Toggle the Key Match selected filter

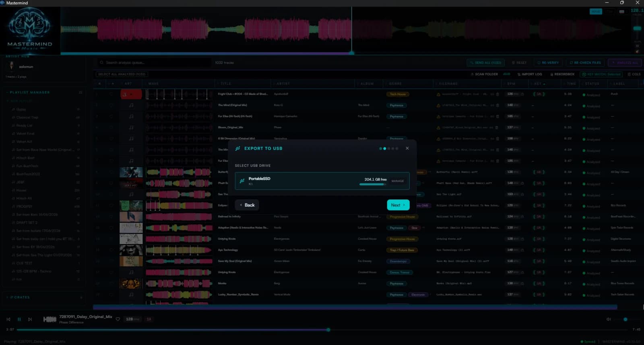pos(602,74)
